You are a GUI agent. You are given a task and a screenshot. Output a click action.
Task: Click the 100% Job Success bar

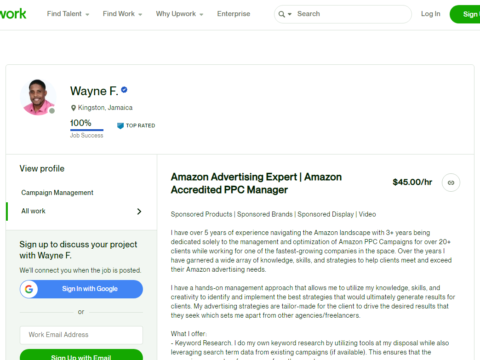coord(87,130)
